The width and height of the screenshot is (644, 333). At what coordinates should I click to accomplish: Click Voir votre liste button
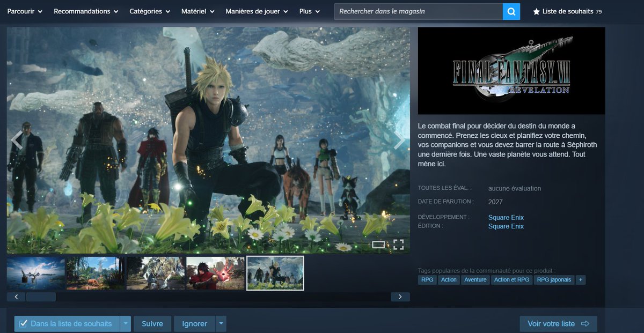click(x=558, y=324)
